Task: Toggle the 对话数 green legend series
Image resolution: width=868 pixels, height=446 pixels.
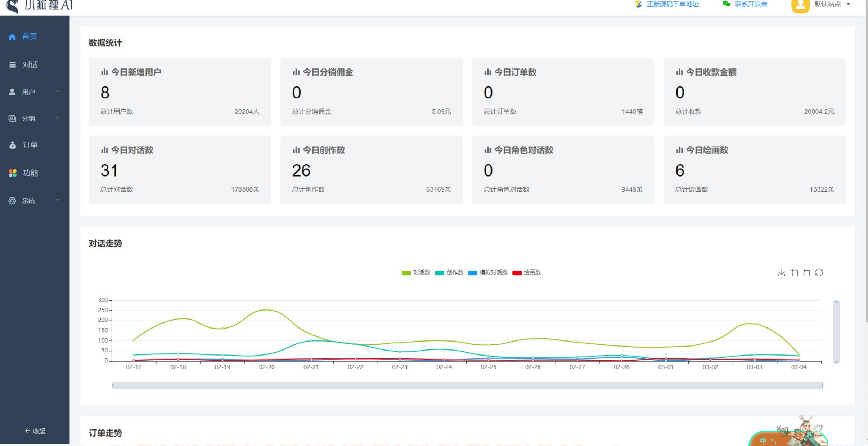Action: pos(416,272)
